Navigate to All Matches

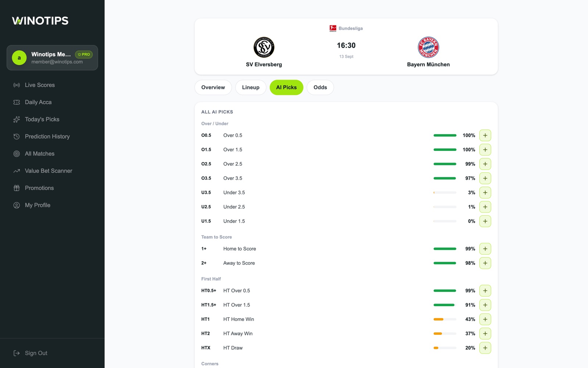click(52, 154)
